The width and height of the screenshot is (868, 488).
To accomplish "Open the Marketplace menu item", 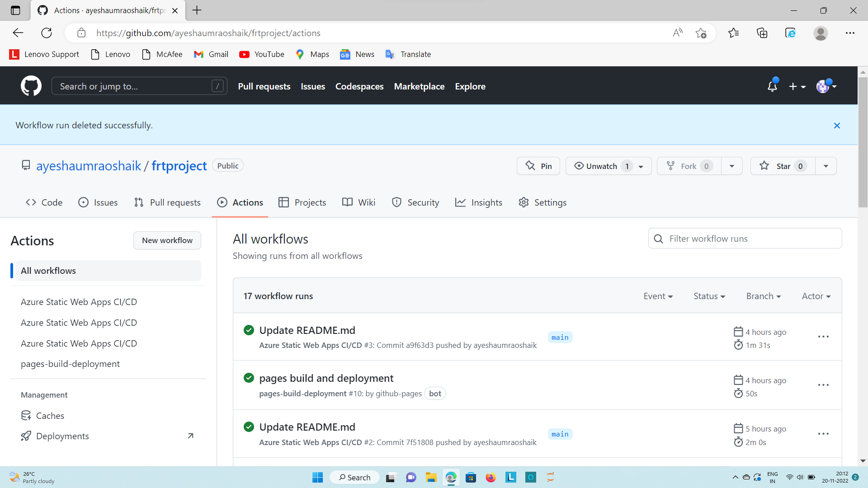I will point(419,86).
